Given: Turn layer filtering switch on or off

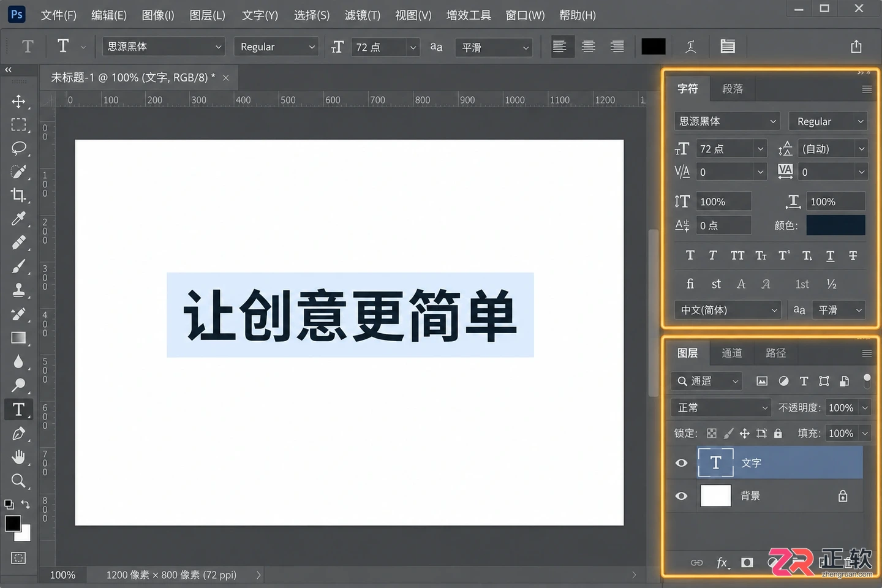Looking at the screenshot, I should (867, 380).
